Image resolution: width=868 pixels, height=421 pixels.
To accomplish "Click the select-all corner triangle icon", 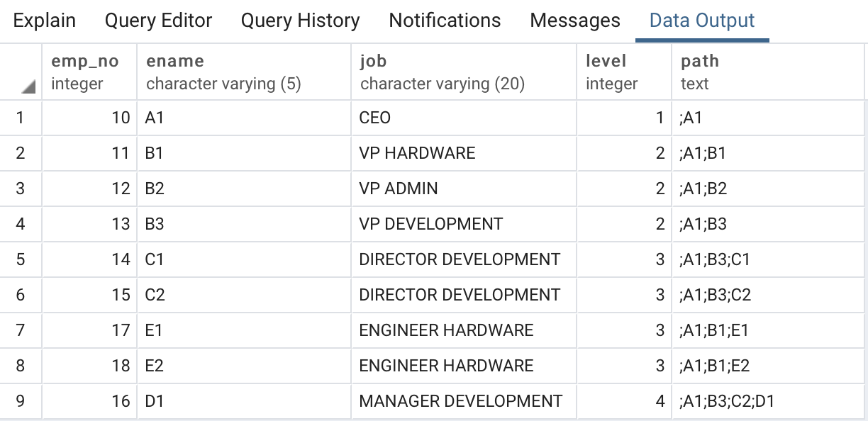I will click(x=28, y=87).
